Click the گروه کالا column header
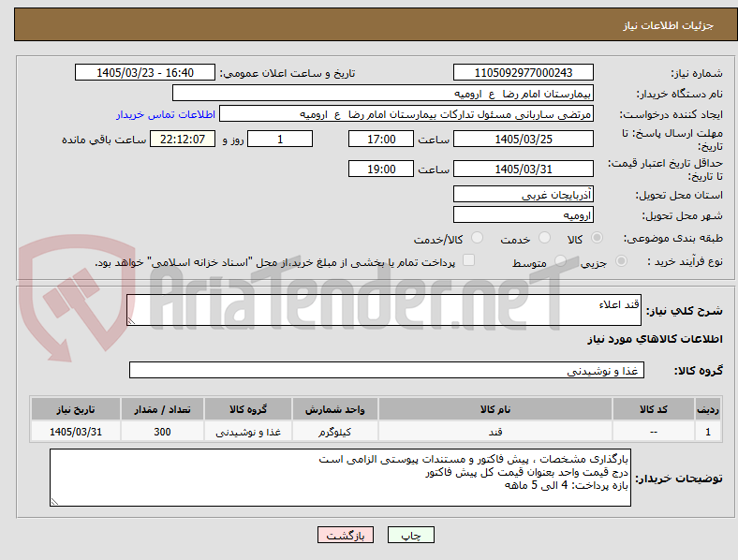738x560 pixels. click(248, 409)
